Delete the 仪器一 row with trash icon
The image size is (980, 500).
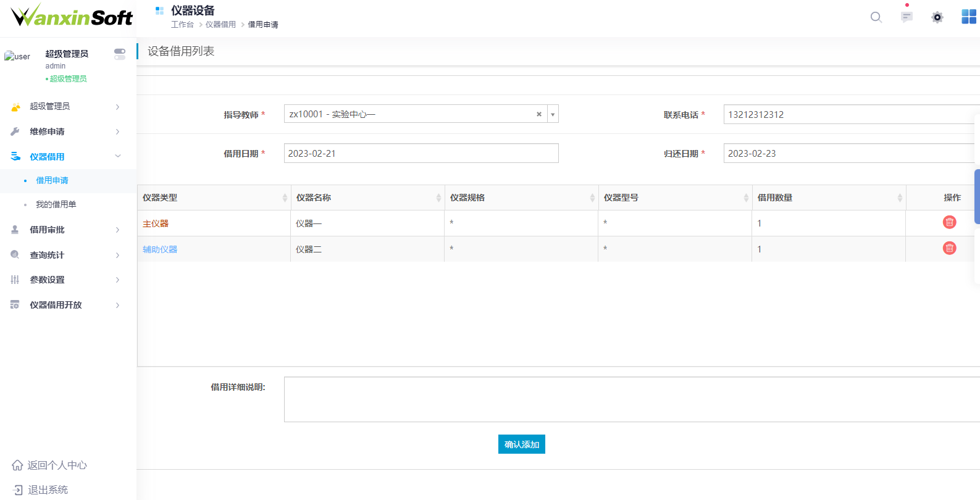[x=949, y=222]
